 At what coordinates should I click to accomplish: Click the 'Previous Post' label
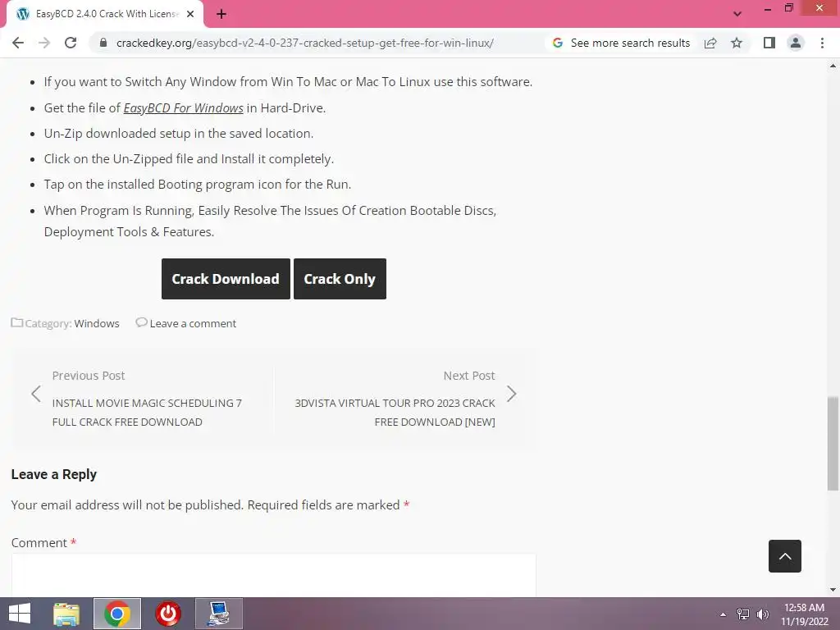[x=89, y=376]
